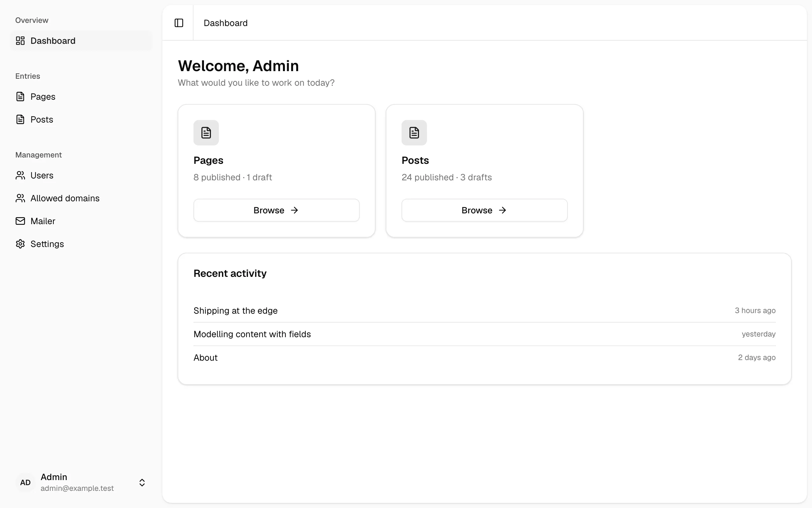
Task: Expand the Admin account switcher chevrons
Action: 142,483
